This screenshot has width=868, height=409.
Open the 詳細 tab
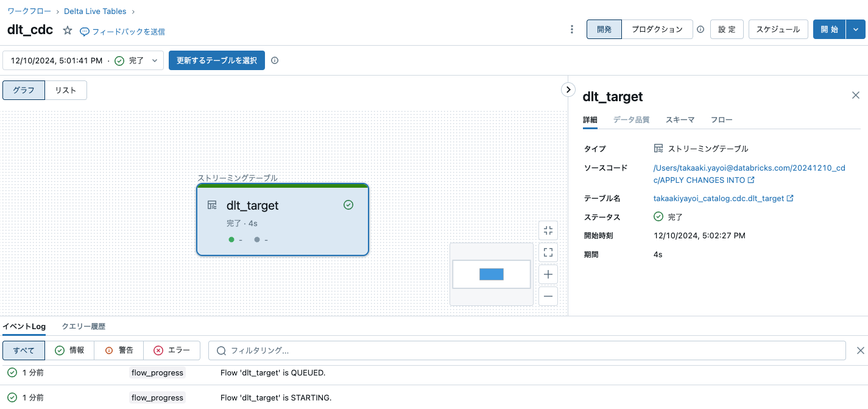tap(590, 120)
